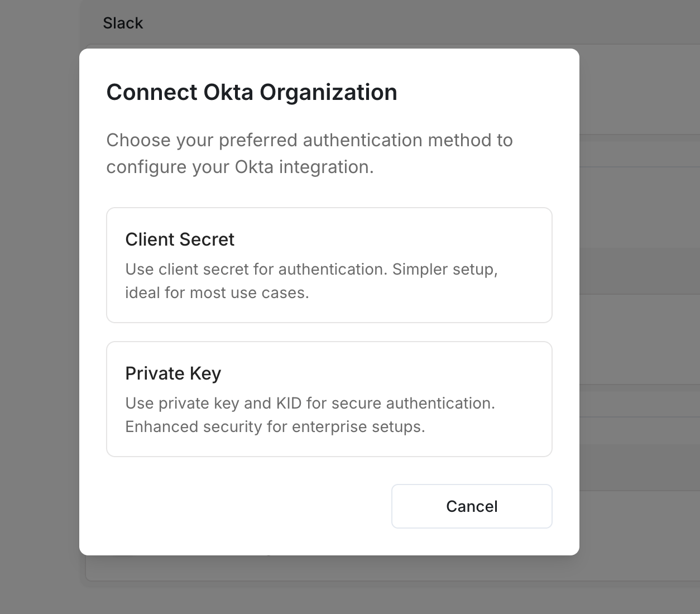Click the word Organization in the heading
Viewport: 700px width, 614px height.
tap(329, 93)
